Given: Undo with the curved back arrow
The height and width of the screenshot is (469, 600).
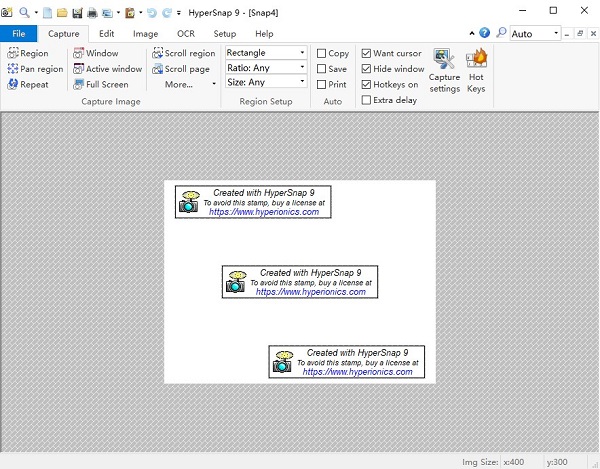Looking at the screenshot, I should click(x=152, y=13).
